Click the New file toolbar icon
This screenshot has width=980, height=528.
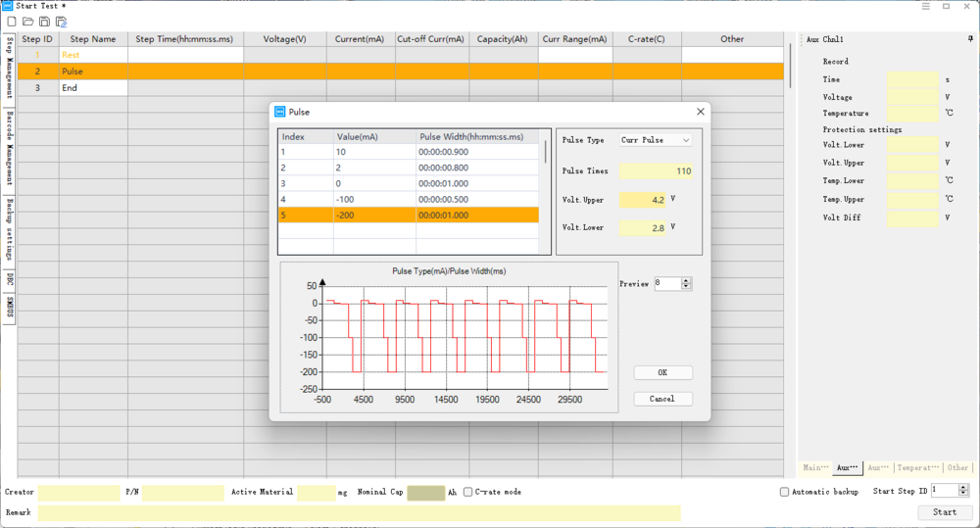[12, 22]
